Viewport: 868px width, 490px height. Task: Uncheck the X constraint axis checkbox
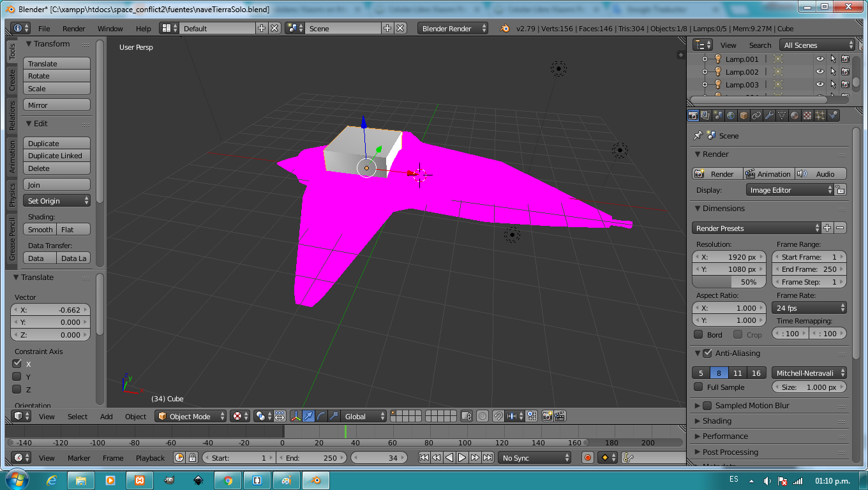click(x=17, y=364)
